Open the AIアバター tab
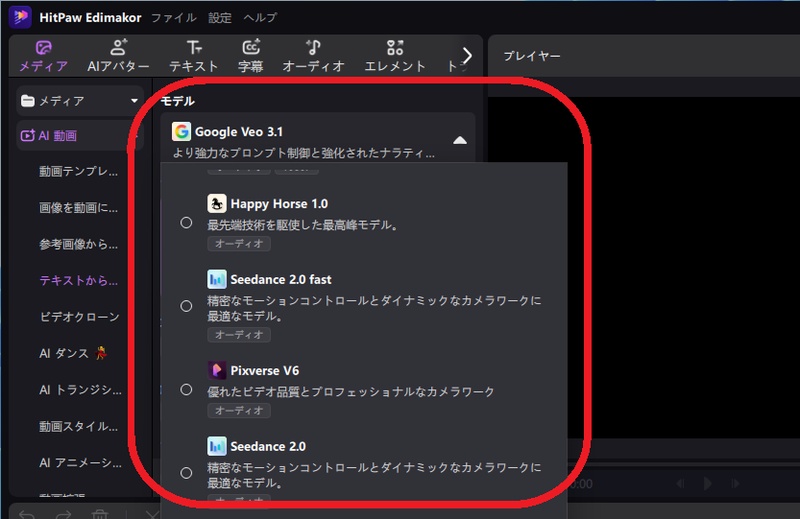Image resolution: width=800 pixels, height=519 pixels. coord(118,56)
